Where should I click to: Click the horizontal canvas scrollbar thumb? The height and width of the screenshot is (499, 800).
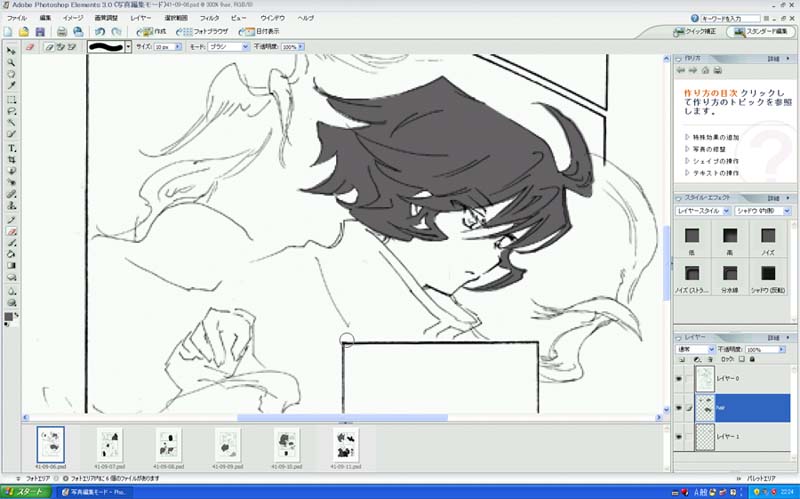click(342, 418)
